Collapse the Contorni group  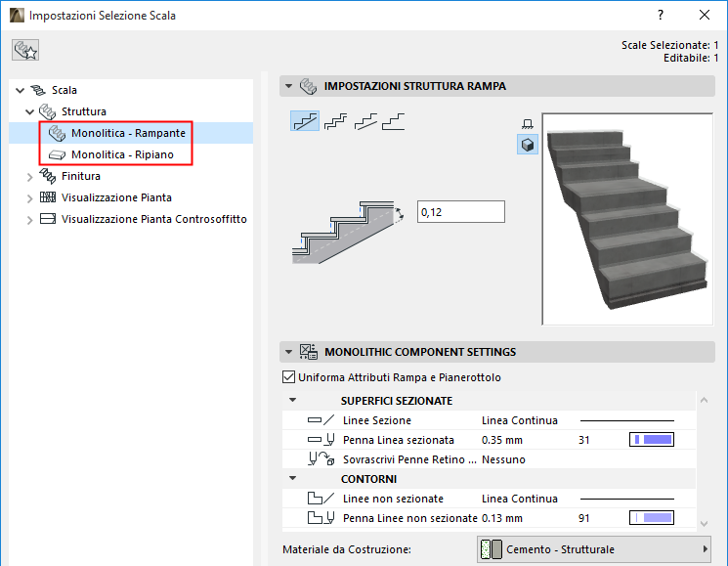point(292,478)
